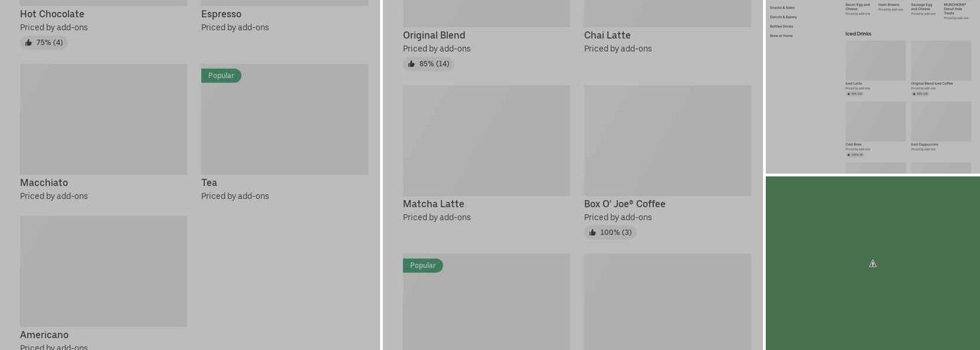Click the thumbs-up rating under Box O' Joe Coffee
Image resolution: width=980 pixels, height=350 pixels.
(x=610, y=232)
